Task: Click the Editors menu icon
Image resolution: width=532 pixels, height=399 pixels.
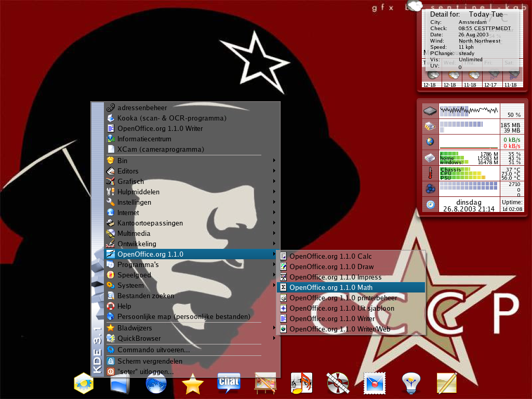Action: (110, 171)
